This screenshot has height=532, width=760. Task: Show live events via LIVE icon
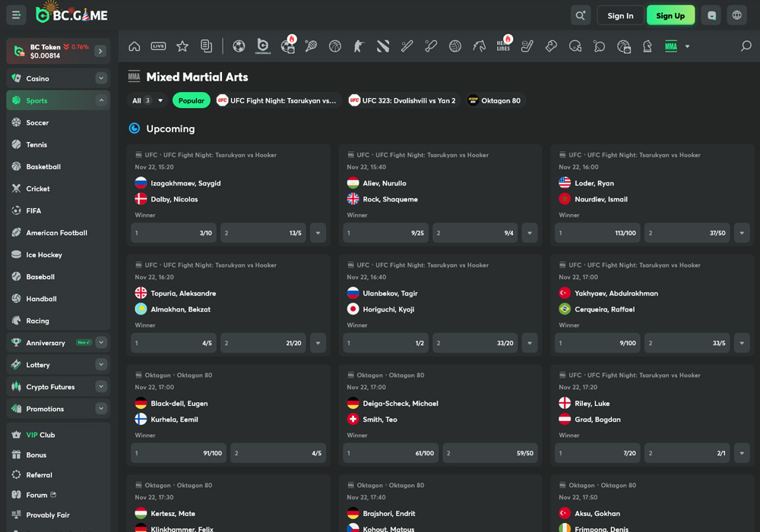(158, 46)
